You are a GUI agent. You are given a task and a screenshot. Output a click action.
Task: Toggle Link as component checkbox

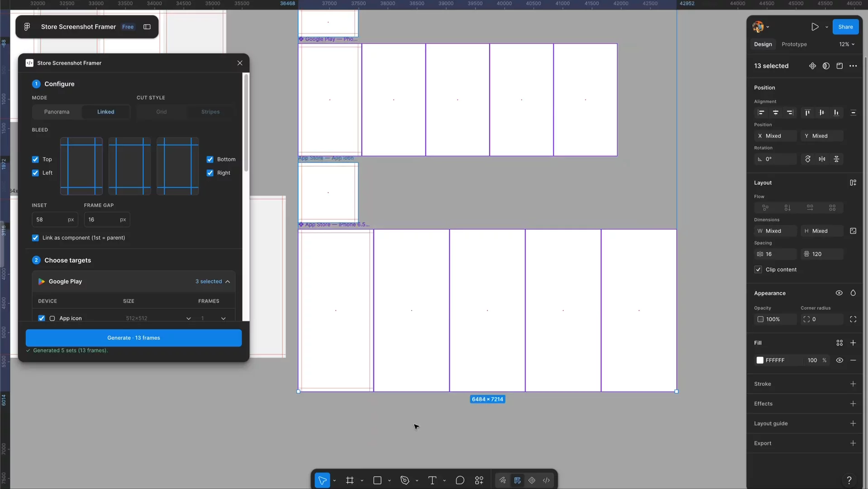(x=35, y=238)
